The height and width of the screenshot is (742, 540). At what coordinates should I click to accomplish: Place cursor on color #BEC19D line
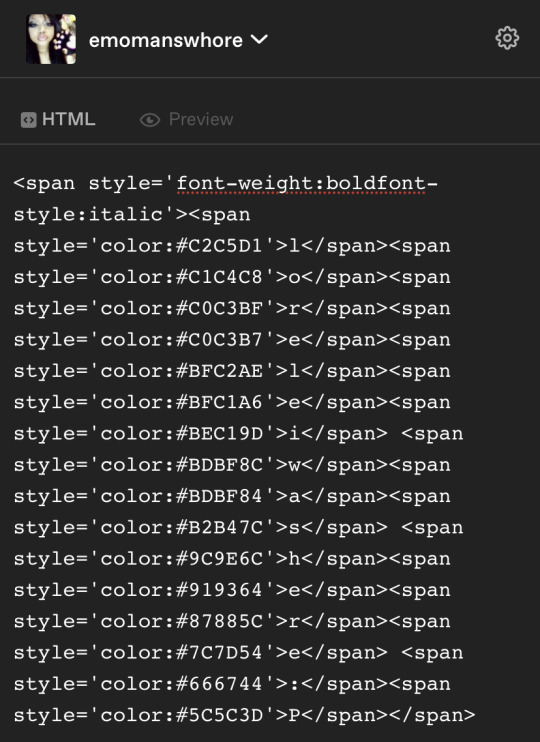[238, 433]
